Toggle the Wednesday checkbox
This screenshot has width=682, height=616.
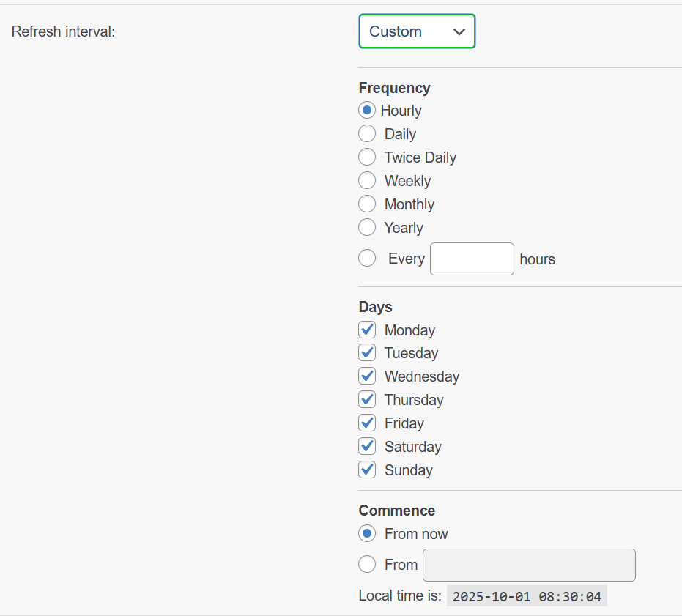367,376
